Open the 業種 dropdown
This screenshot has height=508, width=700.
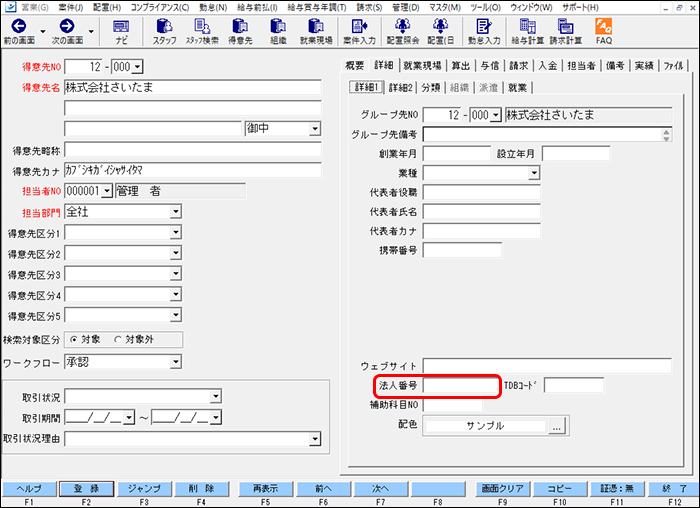coord(534,173)
